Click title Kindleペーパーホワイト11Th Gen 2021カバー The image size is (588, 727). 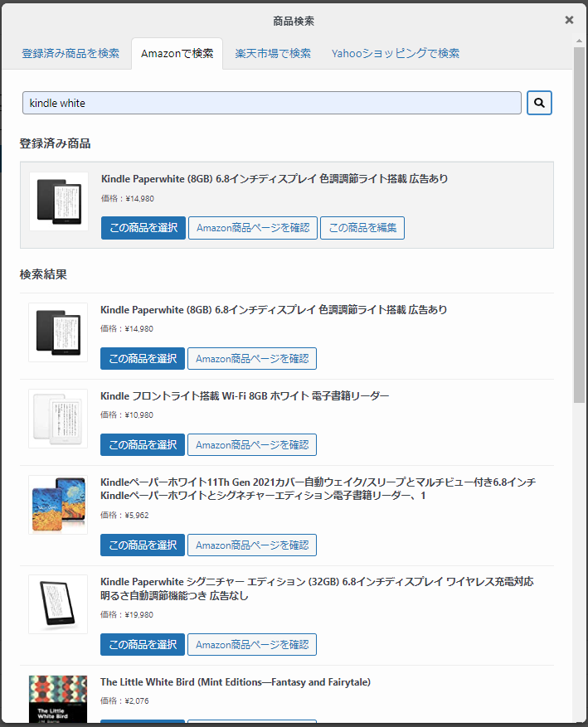click(318, 489)
